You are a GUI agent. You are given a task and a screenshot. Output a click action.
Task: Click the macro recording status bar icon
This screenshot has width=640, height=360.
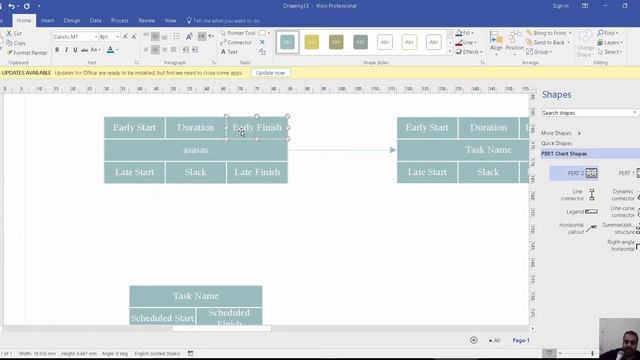(x=191, y=353)
